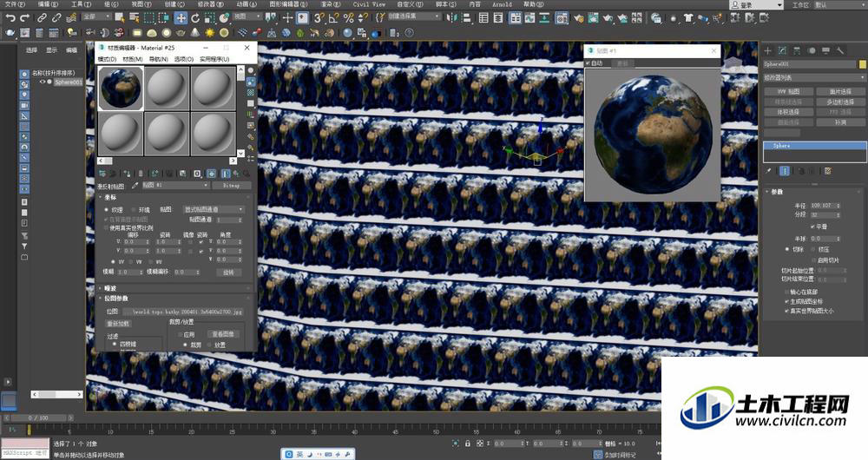Click the 重新加载 button
Viewport: 868px width, 460px height.
118,323
